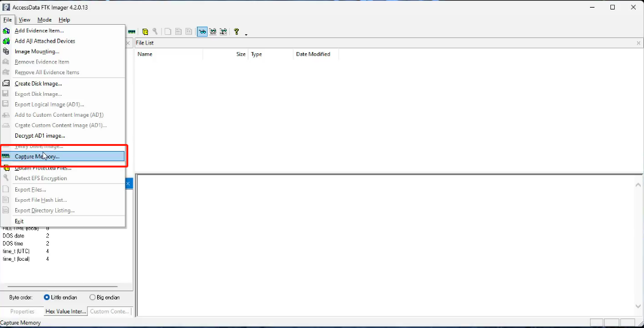Click the Detect EFS Encryption key icon
This screenshot has width=644, height=328.
pyautogui.click(x=155, y=32)
